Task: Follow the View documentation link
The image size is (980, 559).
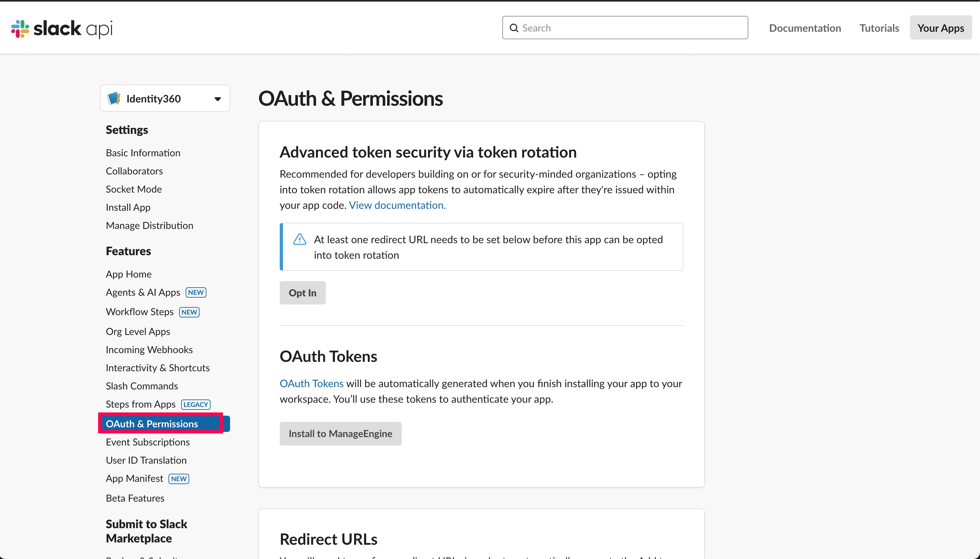Action: coord(397,205)
